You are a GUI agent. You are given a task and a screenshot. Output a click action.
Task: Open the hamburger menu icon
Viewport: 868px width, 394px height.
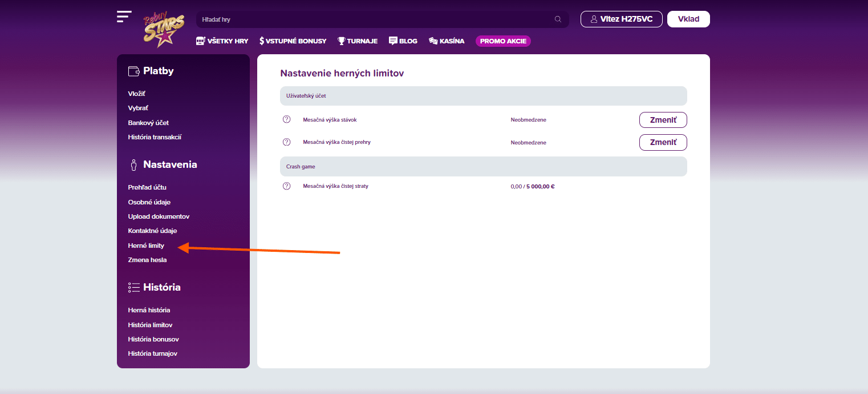(124, 17)
